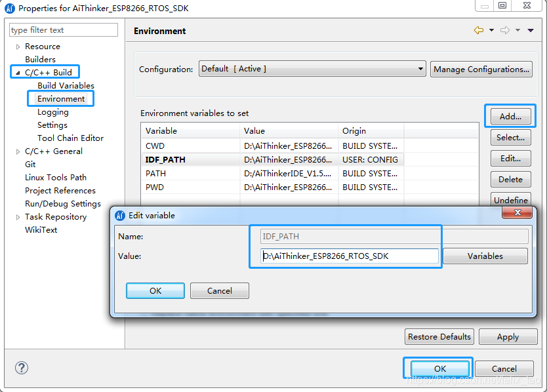Select WikiText in the tree
The width and height of the screenshot is (547, 392).
(41, 230)
